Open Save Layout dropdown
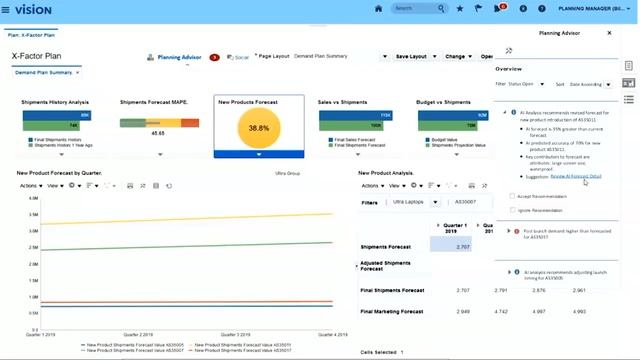The image size is (640, 360). click(434, 56)
